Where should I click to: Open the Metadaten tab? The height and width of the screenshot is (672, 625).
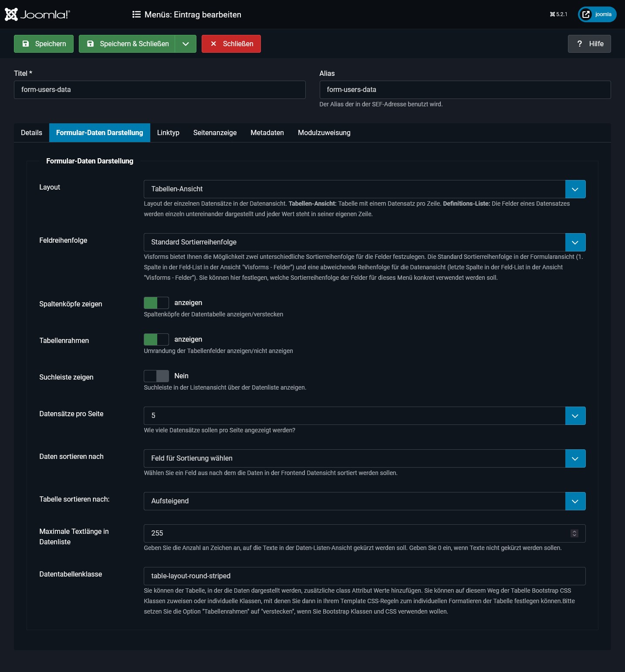tap(267, 132)
